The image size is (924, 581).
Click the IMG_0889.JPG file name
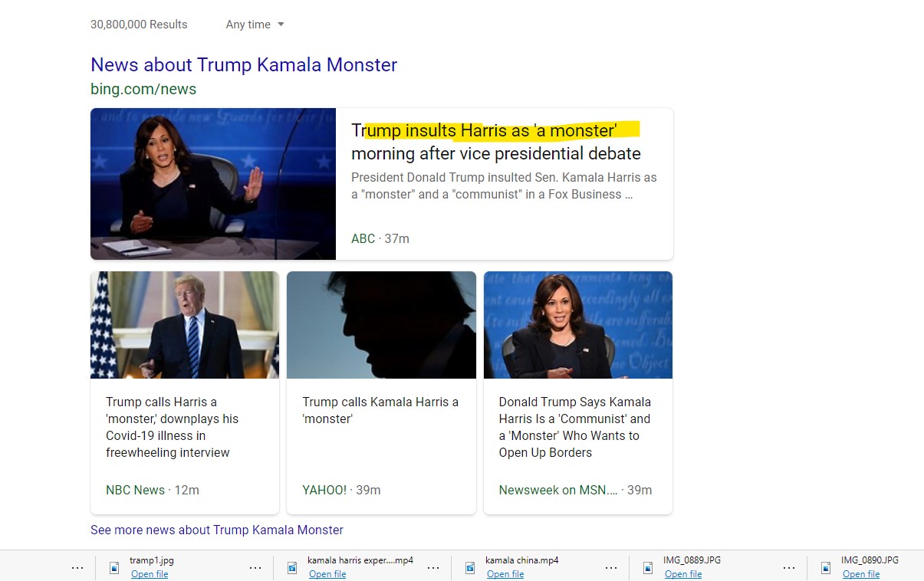pyautogui.click(x=692, y=560)
